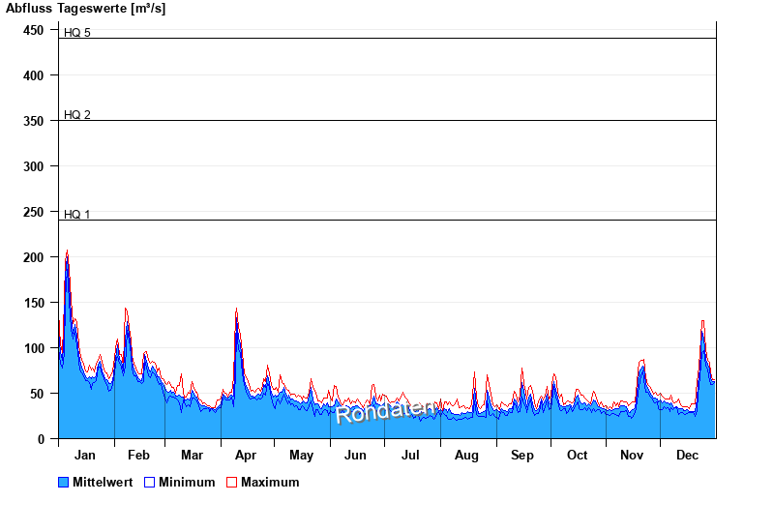Click the Rohdaten watermark text
774x532 pixels.
(x=385, y=411)
